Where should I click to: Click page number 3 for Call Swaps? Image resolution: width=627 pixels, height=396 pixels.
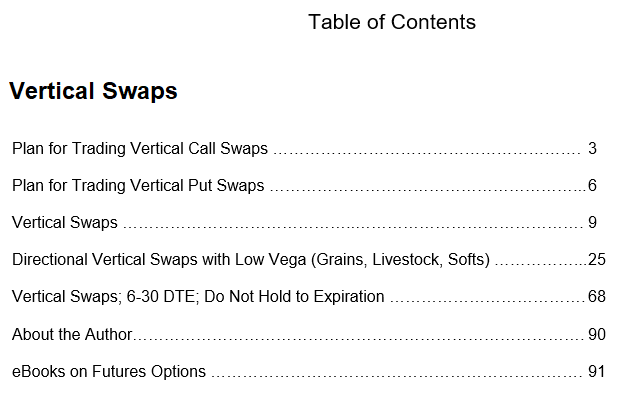[592, 148]
